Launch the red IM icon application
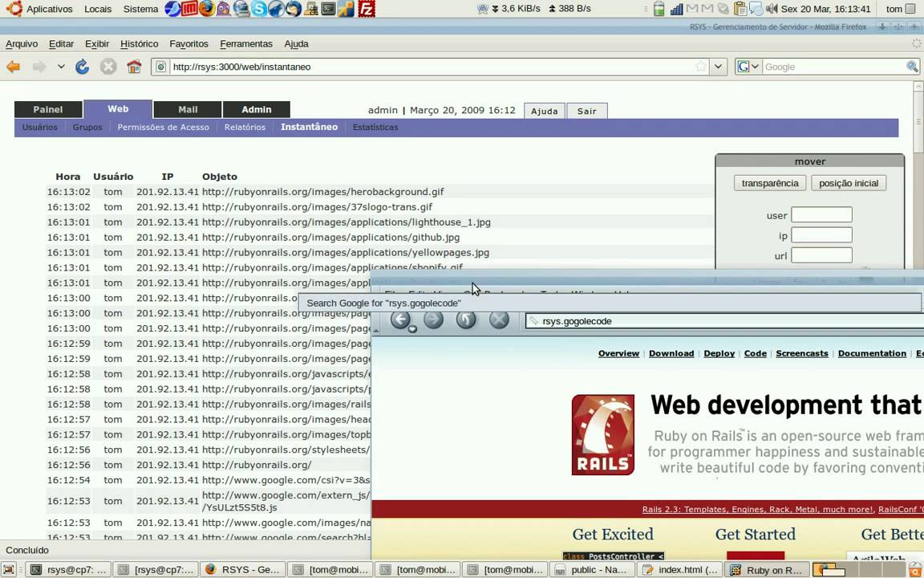The width and height of the screenshot is (924, 578). pos(189,9)
